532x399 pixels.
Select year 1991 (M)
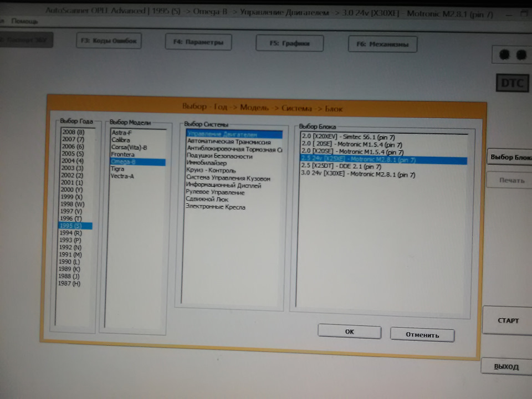click(x=70, y=254)
